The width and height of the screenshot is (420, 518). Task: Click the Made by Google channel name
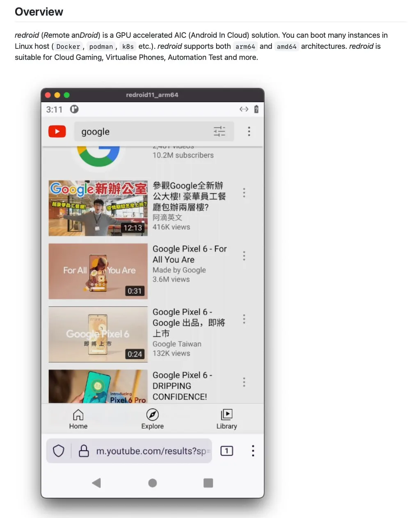click(x=179, y=270)
